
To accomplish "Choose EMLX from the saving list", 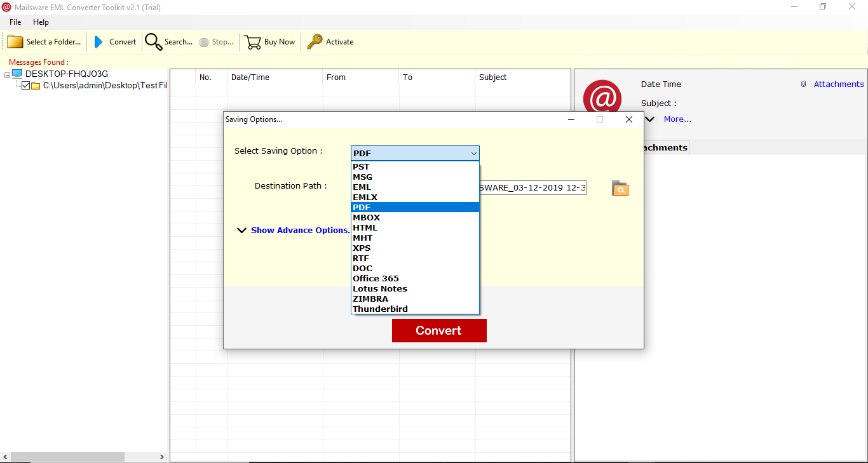I will [x=415, y=198].
